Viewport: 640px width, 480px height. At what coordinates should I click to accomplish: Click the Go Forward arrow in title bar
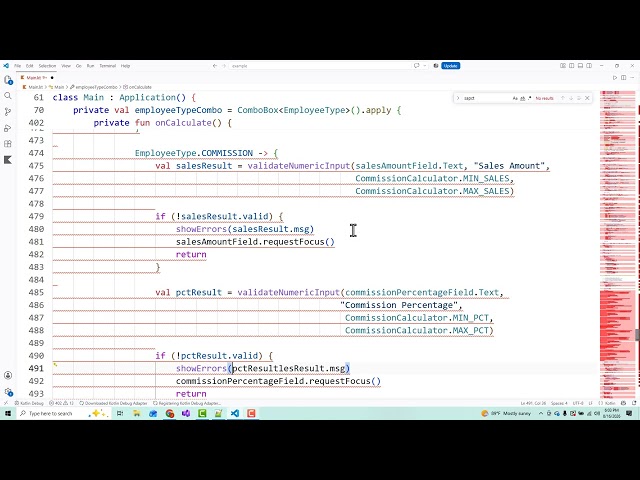(224, 66)
